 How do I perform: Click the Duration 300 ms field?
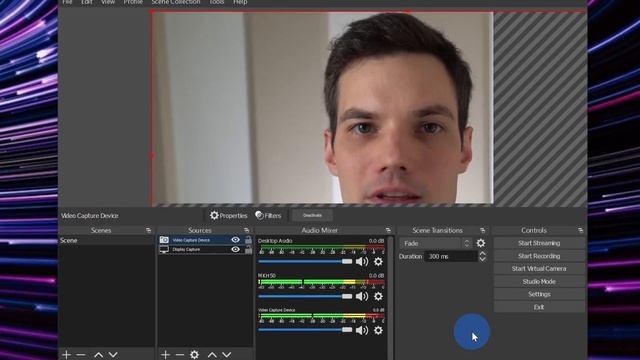(x=451, y=256)
